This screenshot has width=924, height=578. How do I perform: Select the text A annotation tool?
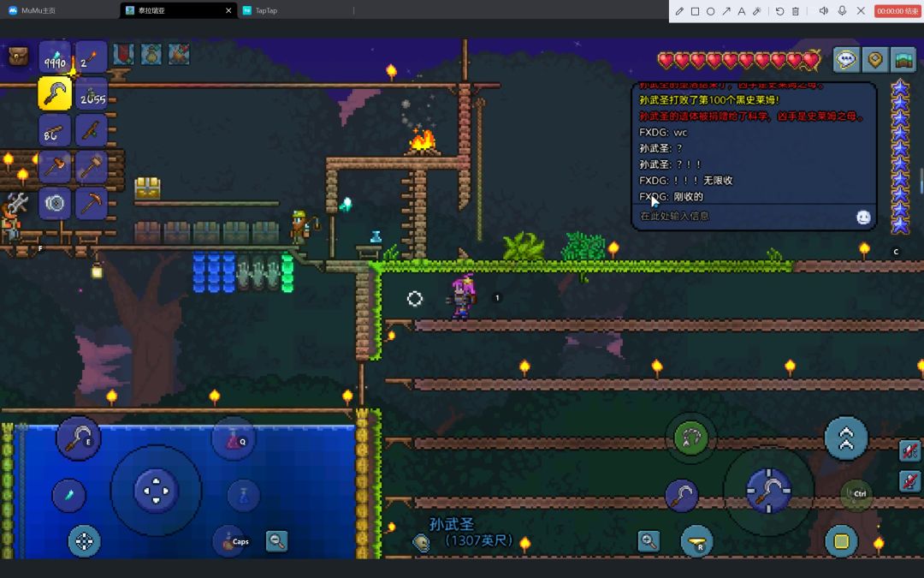(741, 11)
